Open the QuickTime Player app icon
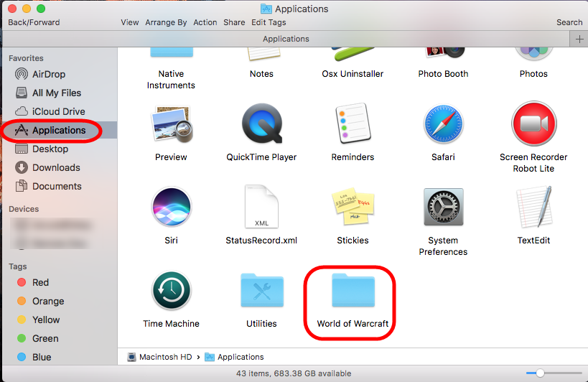 coord(261,124)
